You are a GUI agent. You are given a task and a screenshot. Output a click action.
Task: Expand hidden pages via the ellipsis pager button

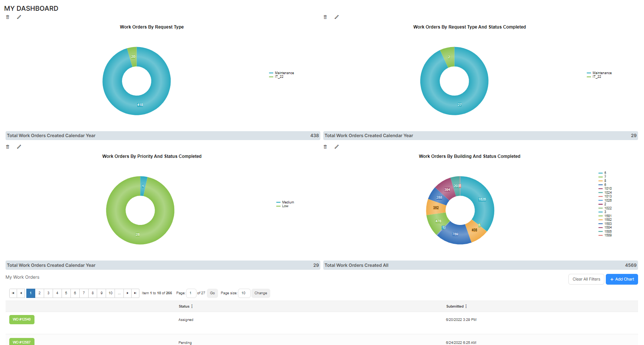pos(119,293)
